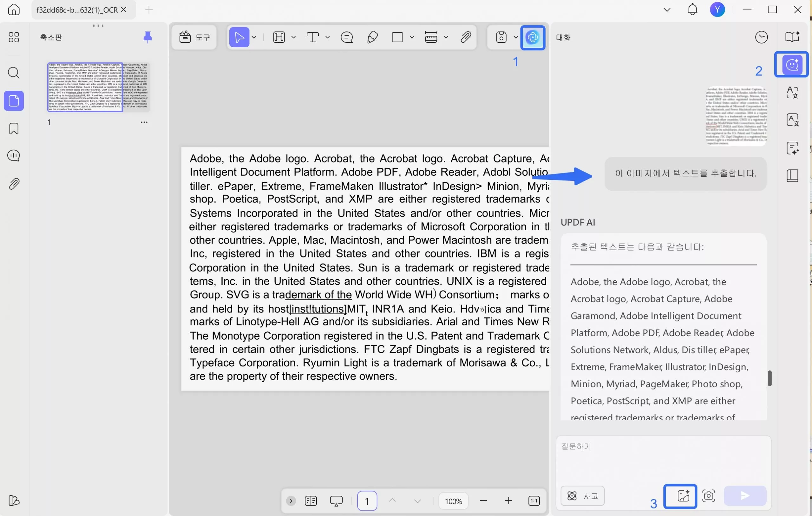Open the 도구 tools button
The width and height of the screenshot is (812, 516).
point(194,37)
